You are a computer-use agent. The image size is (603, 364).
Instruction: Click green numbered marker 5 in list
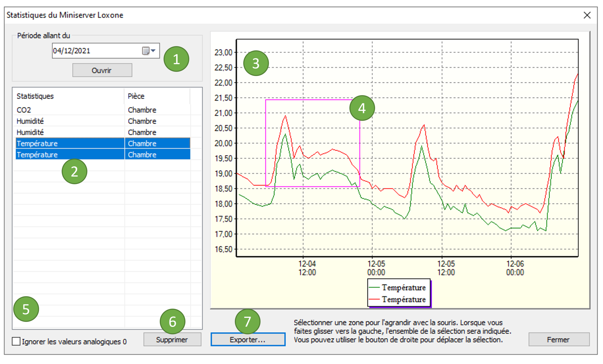[x=26, y=309]
